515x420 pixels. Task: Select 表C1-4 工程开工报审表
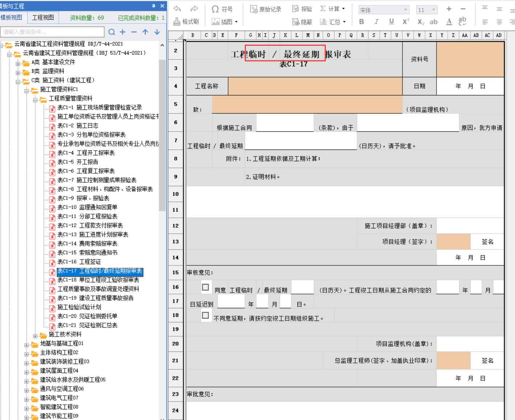click(86, 153)
